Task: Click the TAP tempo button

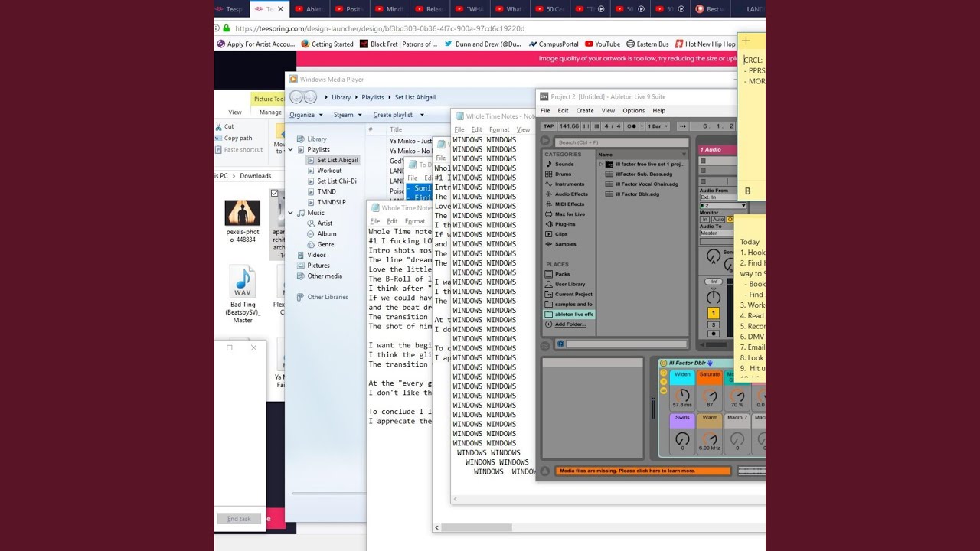Action: click(548, 126)
